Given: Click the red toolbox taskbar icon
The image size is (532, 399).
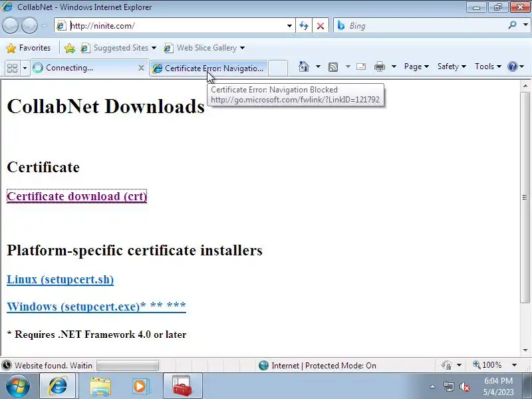Looking at the screenshot, I should point(182,386).
